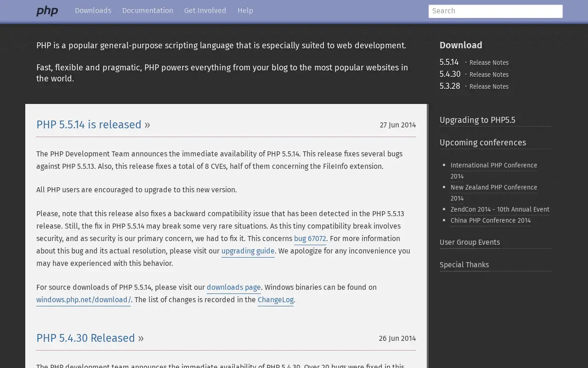Open the Help menu
The width and height of the screenshot is (588, 368).
click(245, 11)
